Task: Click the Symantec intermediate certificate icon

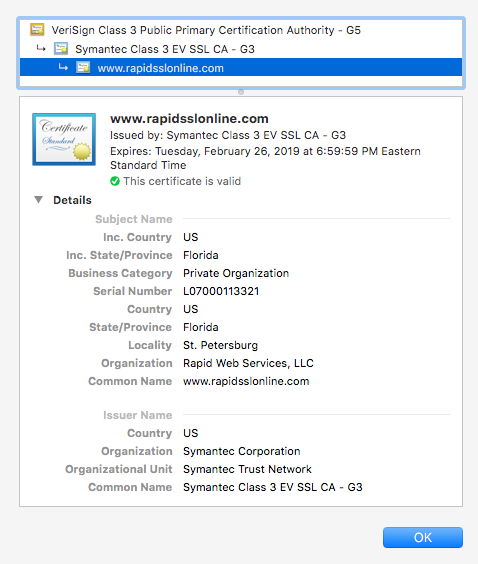Action: pyautogui.click(x=61, y=49)
